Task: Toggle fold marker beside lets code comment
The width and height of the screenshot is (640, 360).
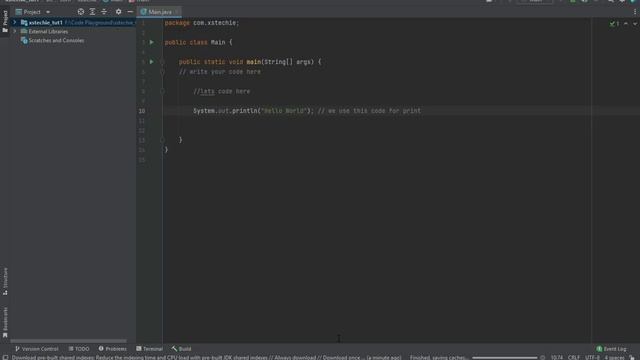Action: point(162,91)
